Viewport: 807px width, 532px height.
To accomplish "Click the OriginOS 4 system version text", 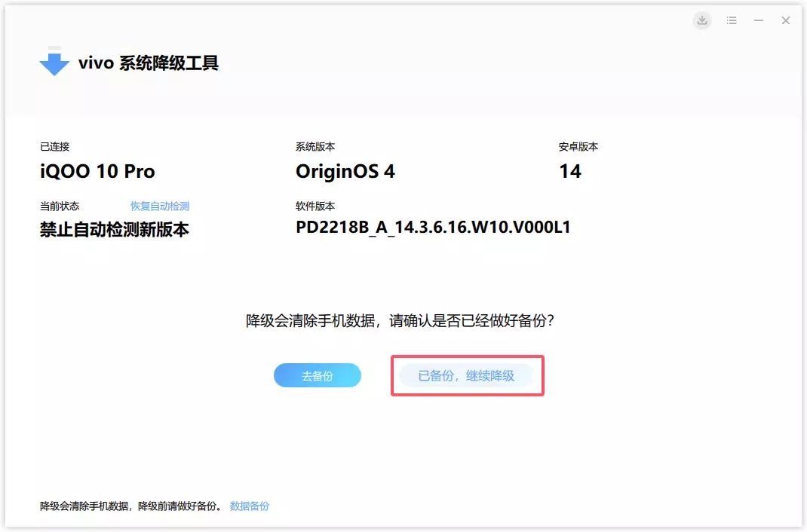I will tap(345, 171).
